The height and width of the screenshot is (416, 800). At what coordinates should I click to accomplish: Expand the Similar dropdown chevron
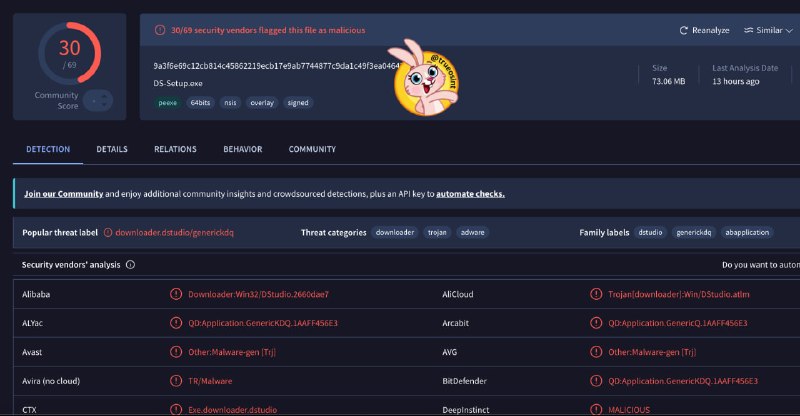(x=789, y=31)
